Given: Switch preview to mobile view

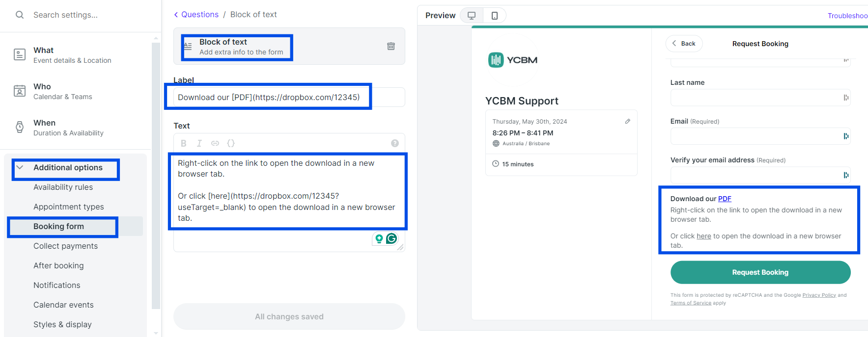Looking at the screenshot, I should 495,16.
